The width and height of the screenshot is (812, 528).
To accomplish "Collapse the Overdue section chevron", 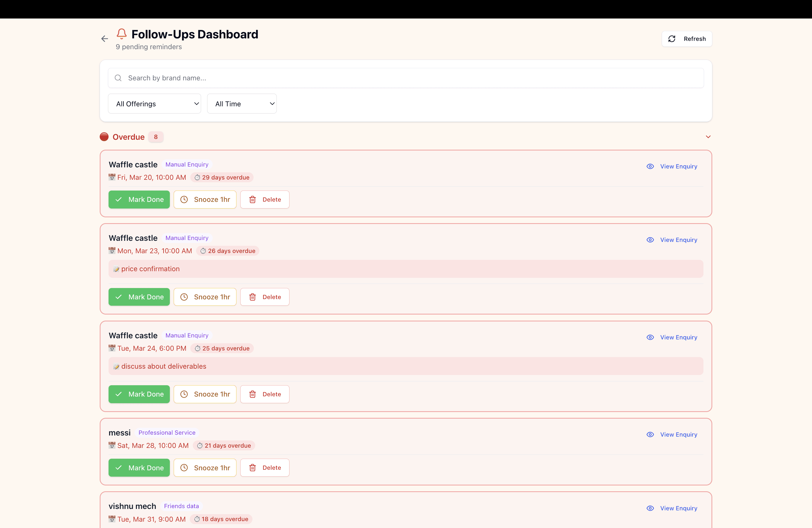I will (708, 137).
